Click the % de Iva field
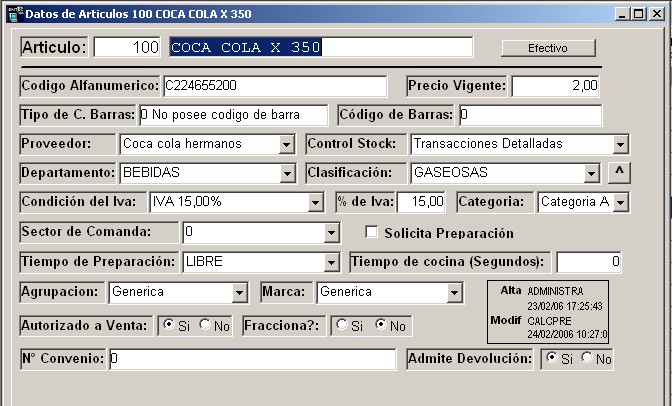The width and height of the screenshot is (672, 406). 421,202
